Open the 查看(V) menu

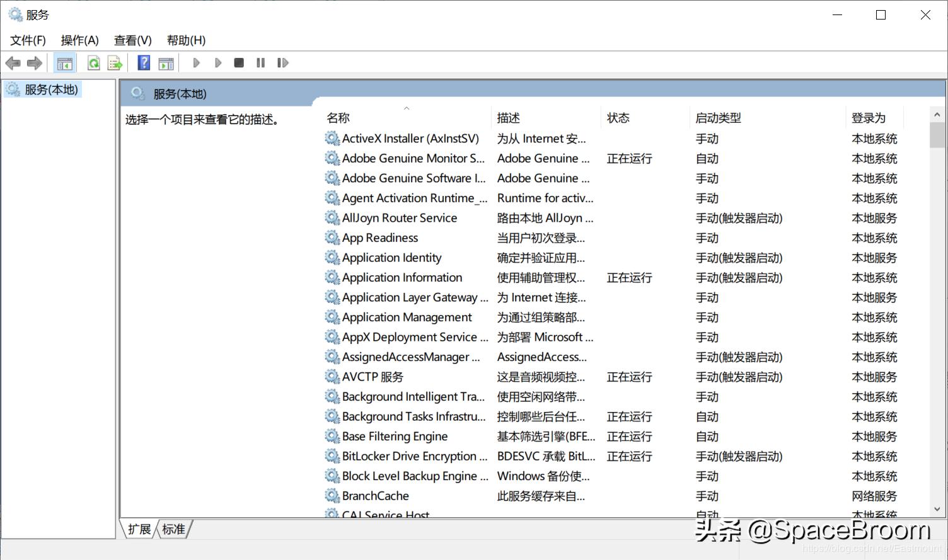pos(132,40)
